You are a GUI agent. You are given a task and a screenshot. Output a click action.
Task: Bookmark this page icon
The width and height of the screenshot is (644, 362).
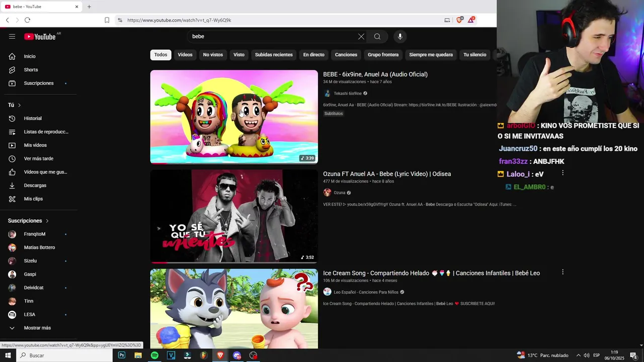tap(107, 20)
